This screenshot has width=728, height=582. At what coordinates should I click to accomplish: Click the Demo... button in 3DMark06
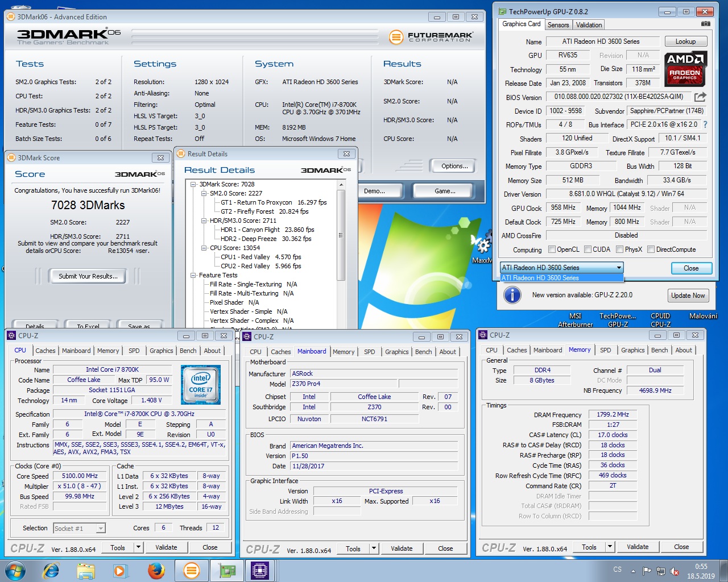[x=374, y=191]
